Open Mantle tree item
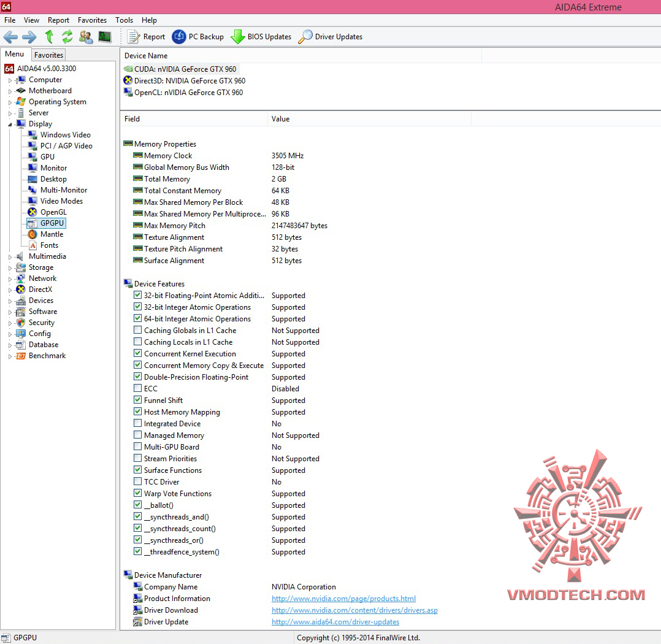This screenshot has height=644, width=661. 45,234
